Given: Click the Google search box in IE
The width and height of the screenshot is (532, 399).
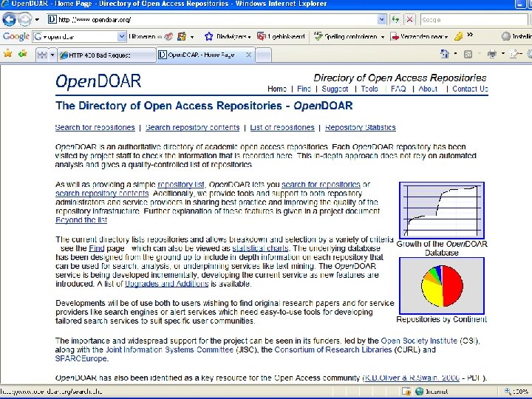Looking at the screenshot, I should click(474, 20).
